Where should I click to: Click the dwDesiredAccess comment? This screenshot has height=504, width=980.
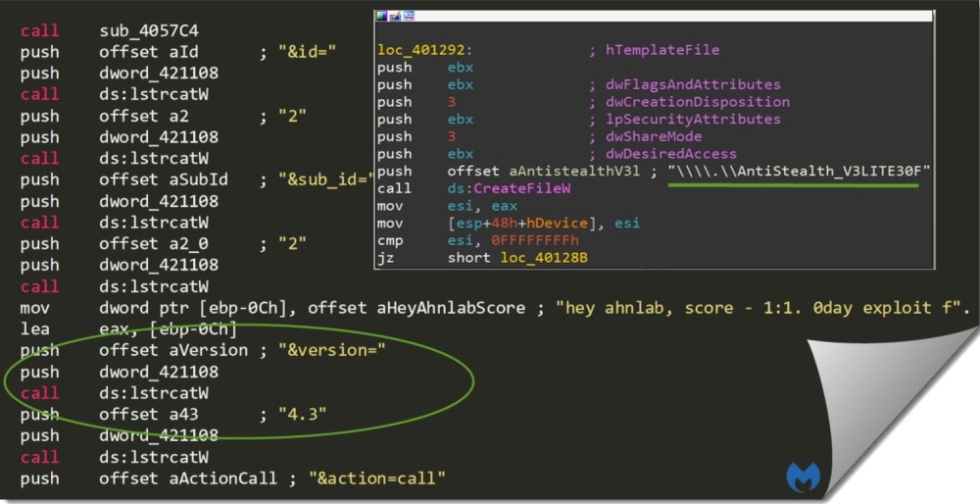click(x=671, y=154)
